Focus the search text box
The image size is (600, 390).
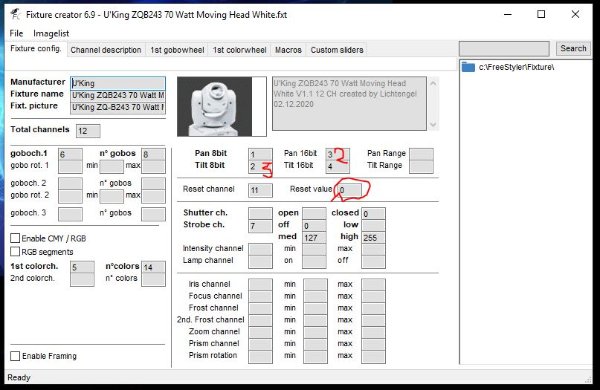click(504, 49)
